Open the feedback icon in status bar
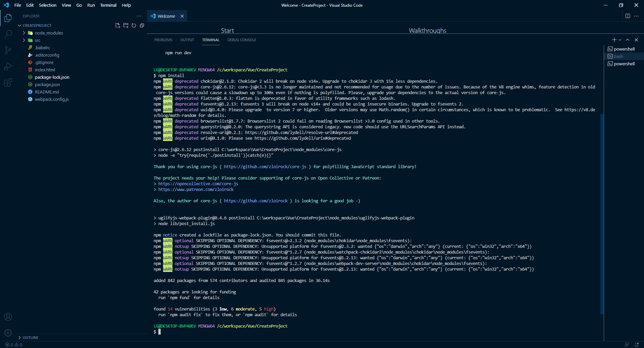Viewport: 644px width, 348px height. [627, 345]
